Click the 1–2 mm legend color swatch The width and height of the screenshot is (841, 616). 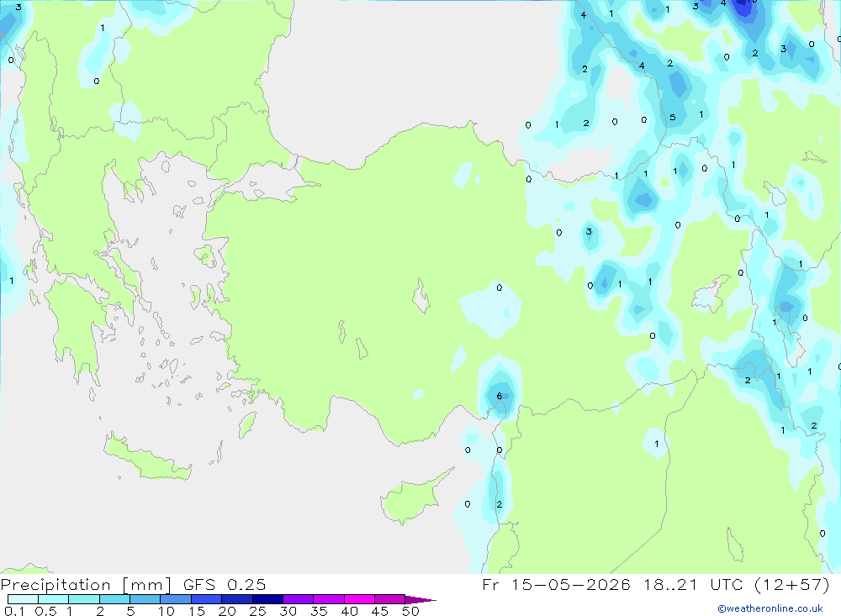[84, 599]
